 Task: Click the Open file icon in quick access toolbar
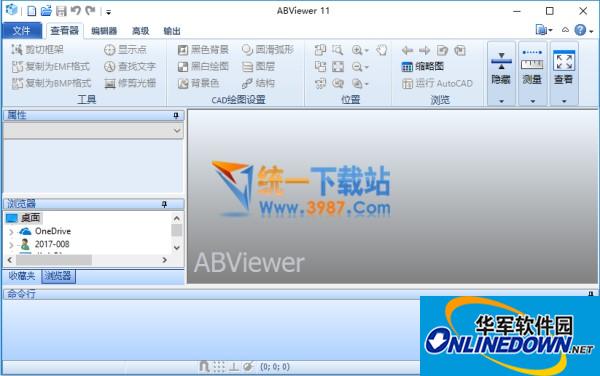tap(46, 11)
